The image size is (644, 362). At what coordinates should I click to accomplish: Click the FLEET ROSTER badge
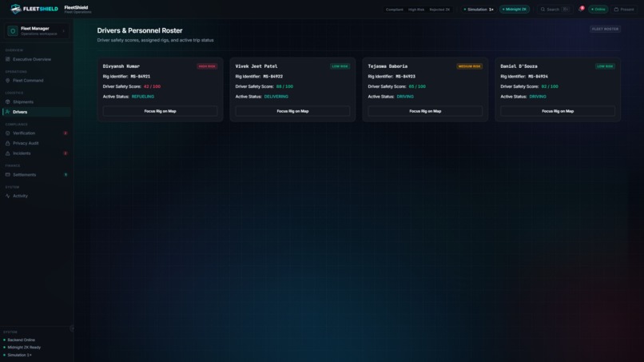click(x=605, y=30)
